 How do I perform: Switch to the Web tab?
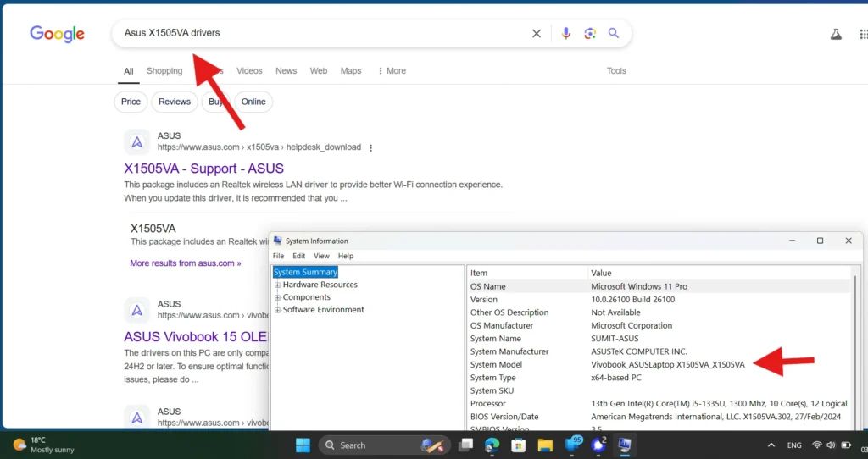pyautogui.click(x=319, y=71)
